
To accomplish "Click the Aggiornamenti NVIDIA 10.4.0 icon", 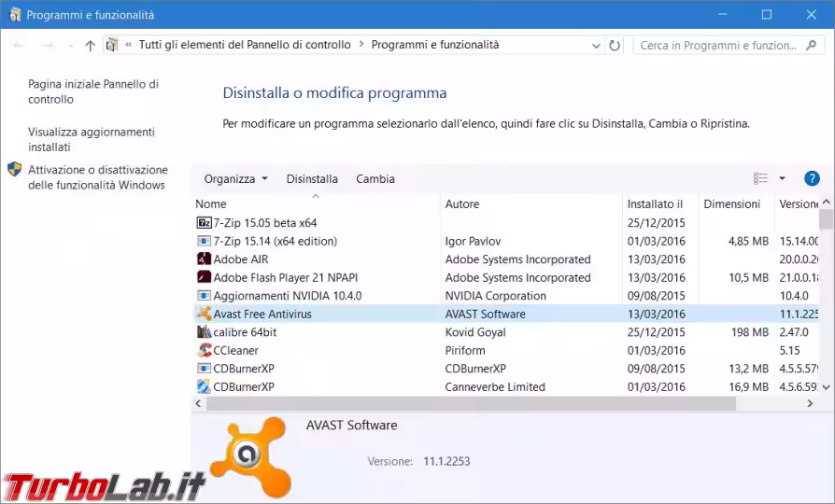I will click(204, 295).
